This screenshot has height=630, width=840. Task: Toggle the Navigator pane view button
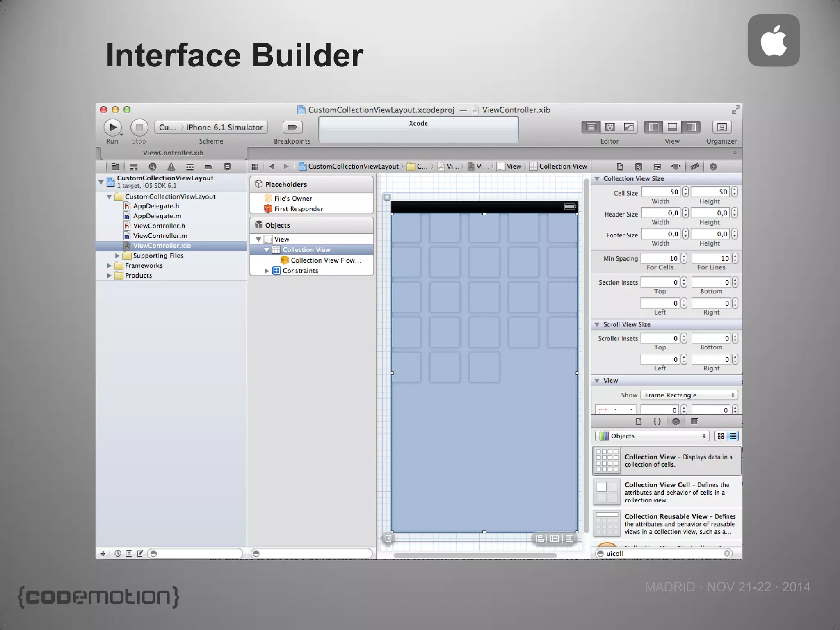[x=654, y=127]
